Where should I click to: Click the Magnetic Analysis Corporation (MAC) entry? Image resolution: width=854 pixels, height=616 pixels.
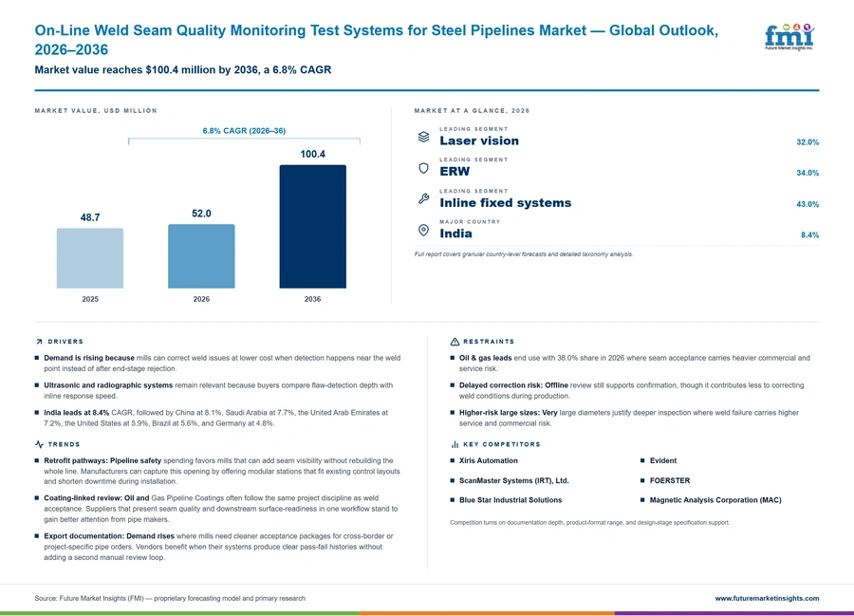click(715, 500)
